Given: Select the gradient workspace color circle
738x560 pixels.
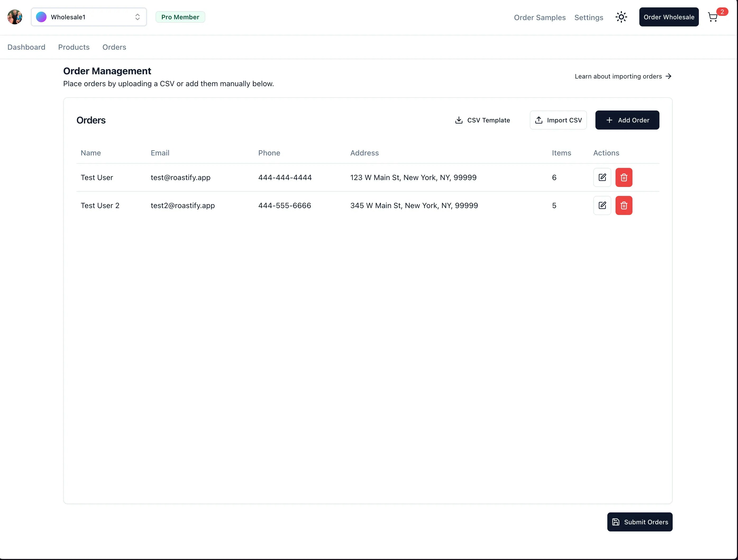Looking at the screenshot, I should click(41, 17).
